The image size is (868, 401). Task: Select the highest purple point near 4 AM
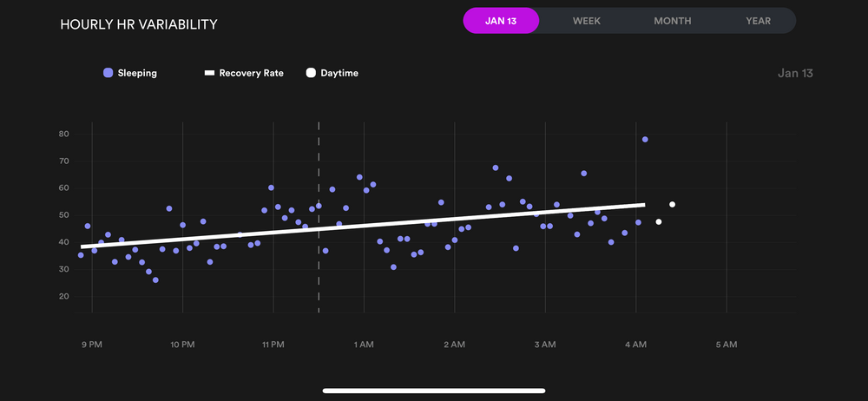pos(645,140)
